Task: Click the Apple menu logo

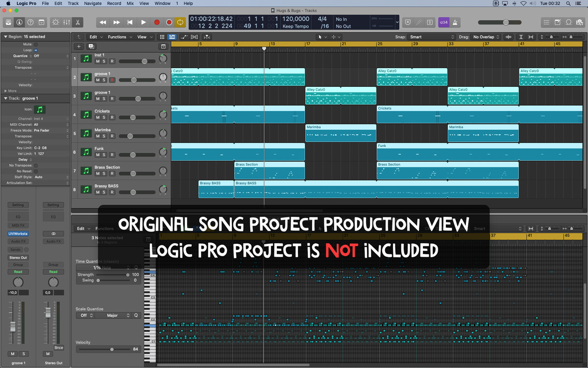Action: pyautogui.click(x=8, y=3)
